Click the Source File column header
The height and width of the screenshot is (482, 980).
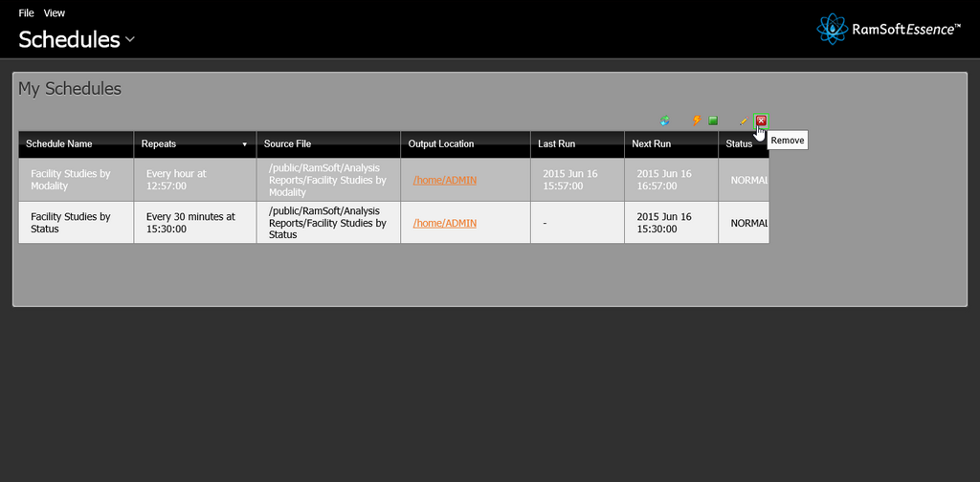[x=287, y=143]
